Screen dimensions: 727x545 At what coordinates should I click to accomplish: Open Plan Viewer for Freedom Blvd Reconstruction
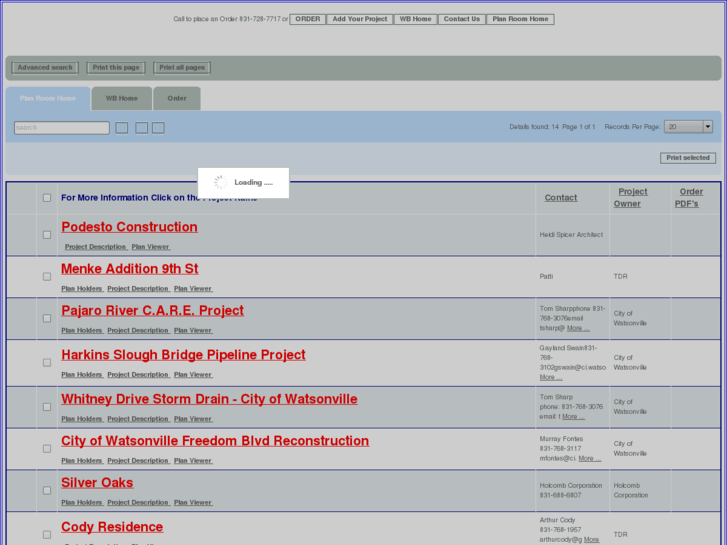(x=193, y=461)
